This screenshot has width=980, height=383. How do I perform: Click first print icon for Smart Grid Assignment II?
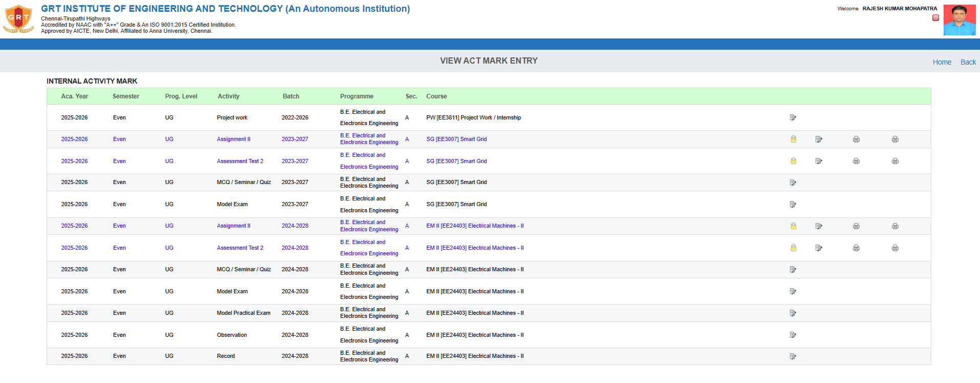[856, 139]
